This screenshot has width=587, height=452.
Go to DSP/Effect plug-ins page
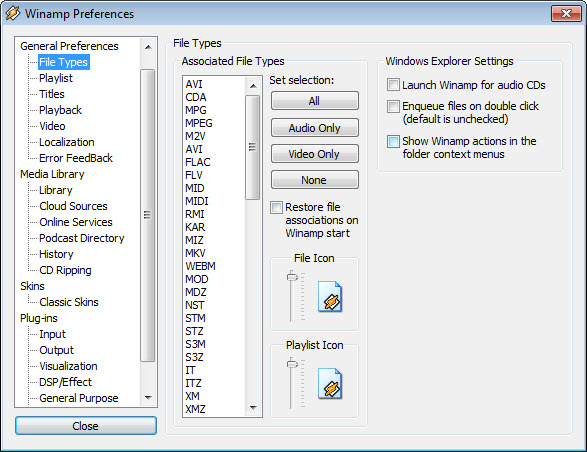coord(66,382)
